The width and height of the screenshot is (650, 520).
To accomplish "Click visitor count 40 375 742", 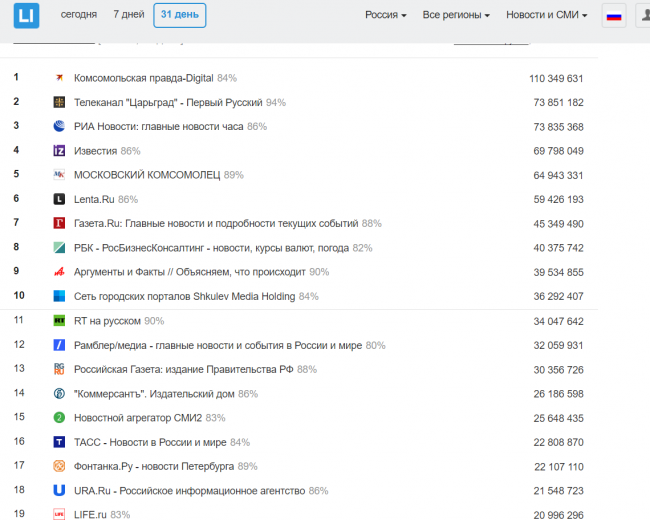I will click(558, 248).
